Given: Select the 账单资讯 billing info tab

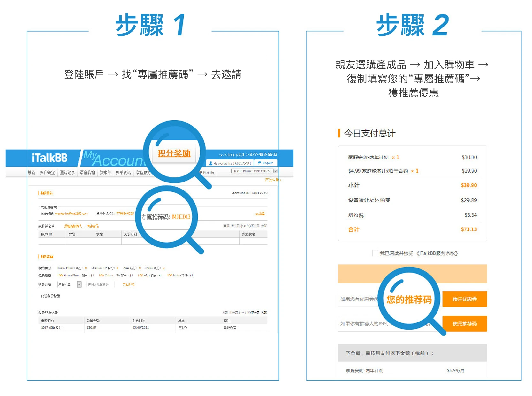Looking at the screenshot, I should pyautogui.click(x=123, y=173).
